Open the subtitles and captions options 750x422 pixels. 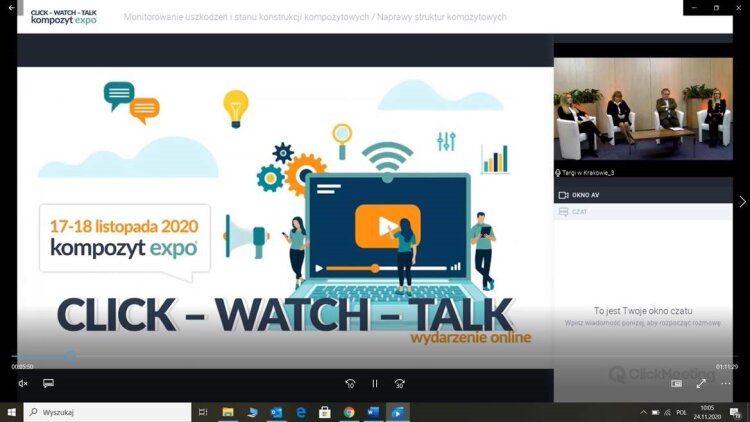click(48, 383)
